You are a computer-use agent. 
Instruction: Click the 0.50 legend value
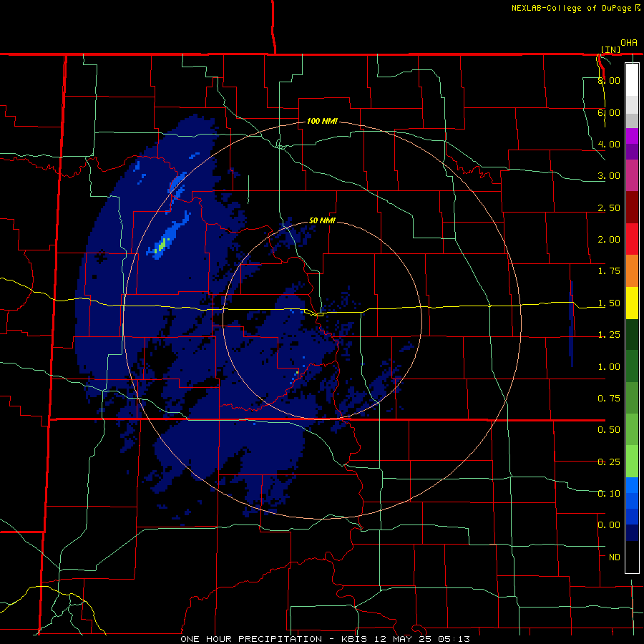(609, 430)
